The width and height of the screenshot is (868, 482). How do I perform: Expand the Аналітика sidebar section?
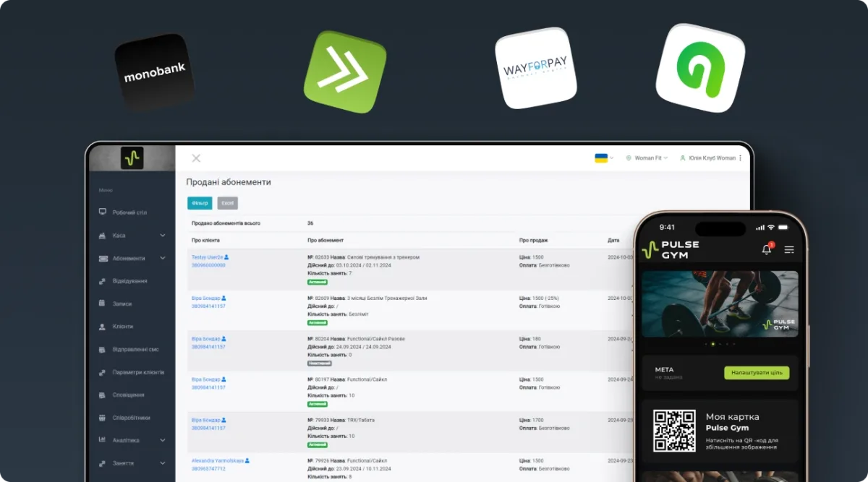[132, 440]
